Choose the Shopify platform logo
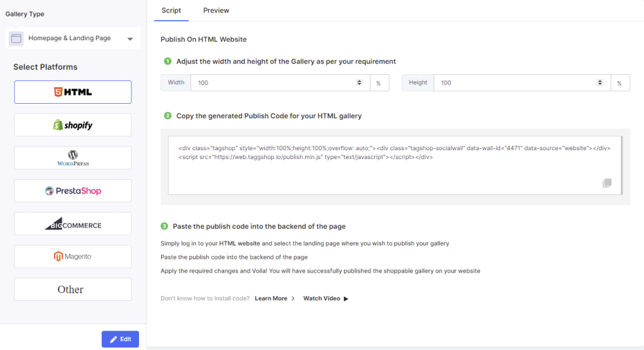Image resolution: width=644 pixels, height=350 pixels. coord(73,125)
